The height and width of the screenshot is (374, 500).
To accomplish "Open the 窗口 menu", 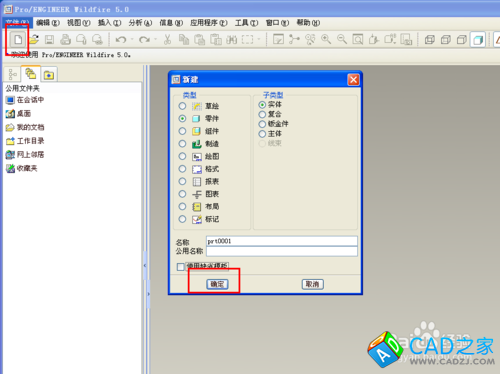I will tap(277, 23).
